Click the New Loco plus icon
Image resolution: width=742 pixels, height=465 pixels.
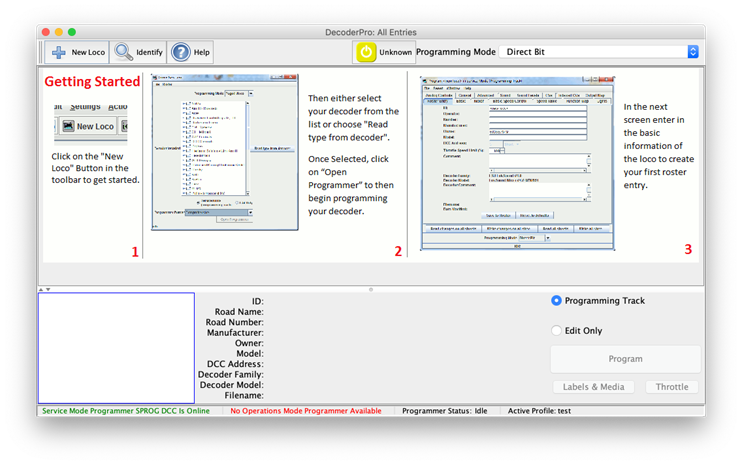tap(59, 52)
